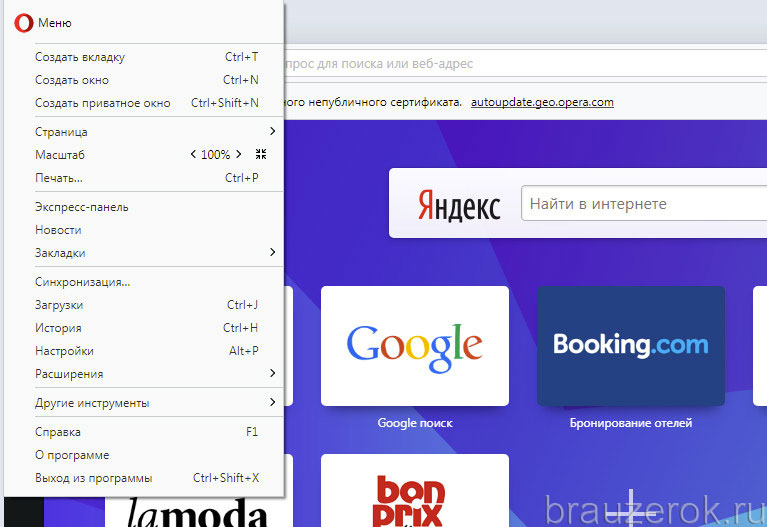Decrease zoom with the left arrow
Image resolution: width=767 pixels, height=527 pixels.
click(x=193, y=155)
